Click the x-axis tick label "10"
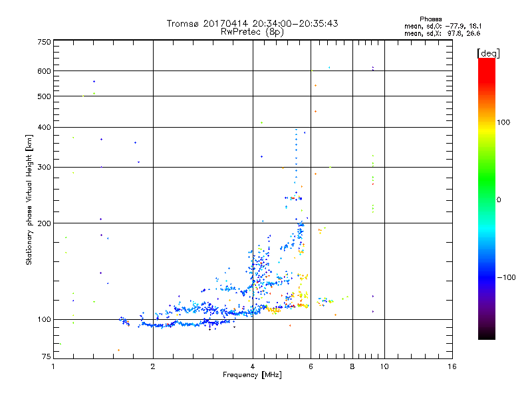The image size is (532, 399). click(x=384, y=366)
